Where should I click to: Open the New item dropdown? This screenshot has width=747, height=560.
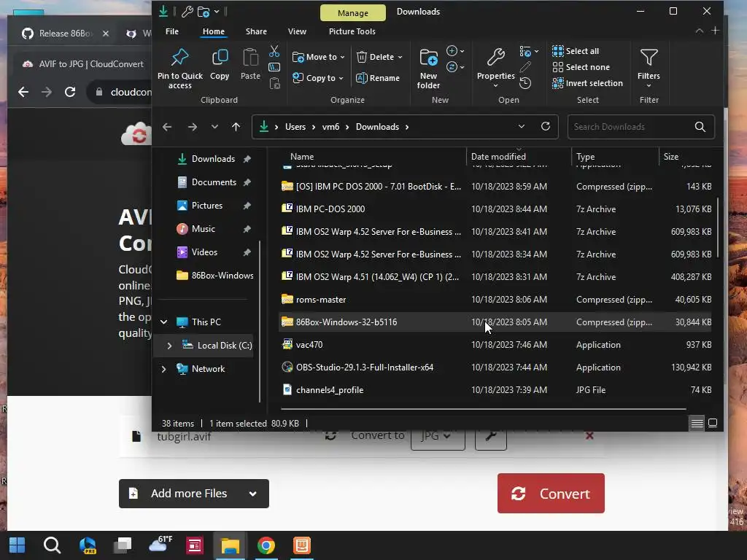pos(455,51)
